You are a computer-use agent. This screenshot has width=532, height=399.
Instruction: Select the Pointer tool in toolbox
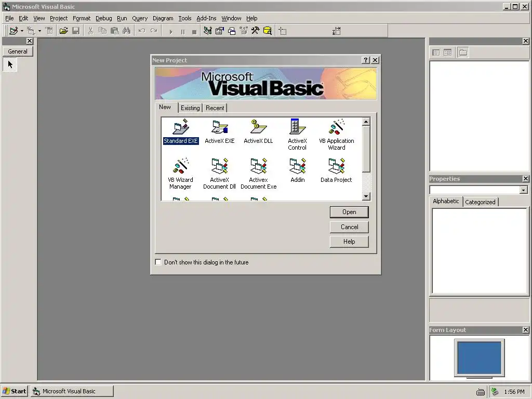(10, 64)
